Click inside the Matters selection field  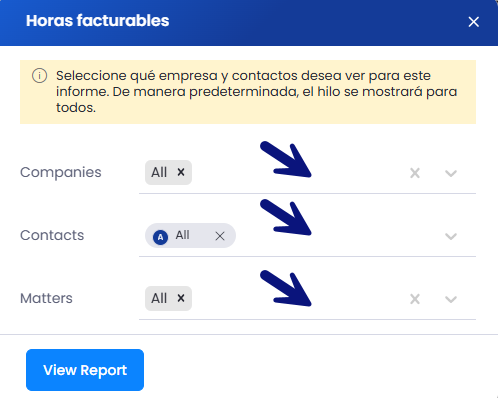[x=307, y=299]
